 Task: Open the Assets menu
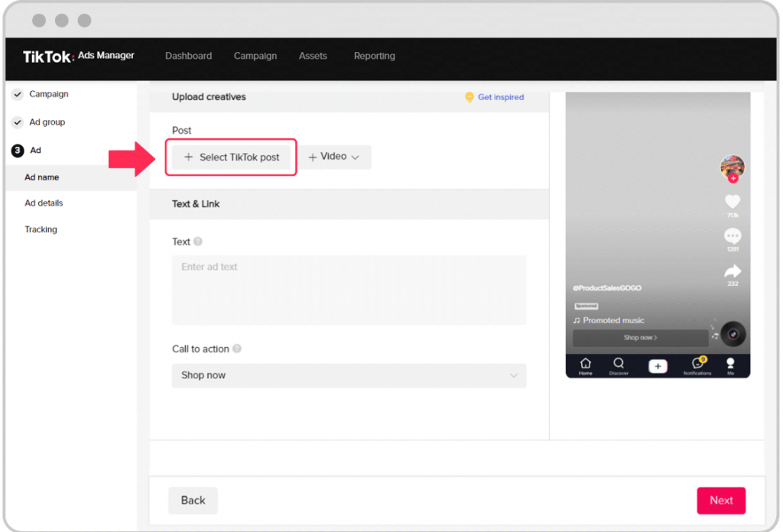click(x=313, y=56)
